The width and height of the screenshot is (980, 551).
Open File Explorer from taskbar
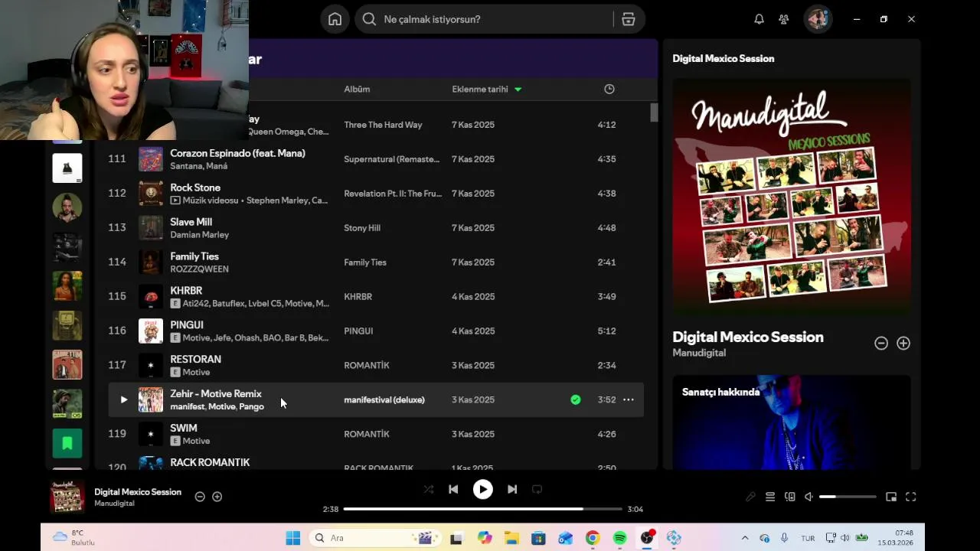coord(511,538)
